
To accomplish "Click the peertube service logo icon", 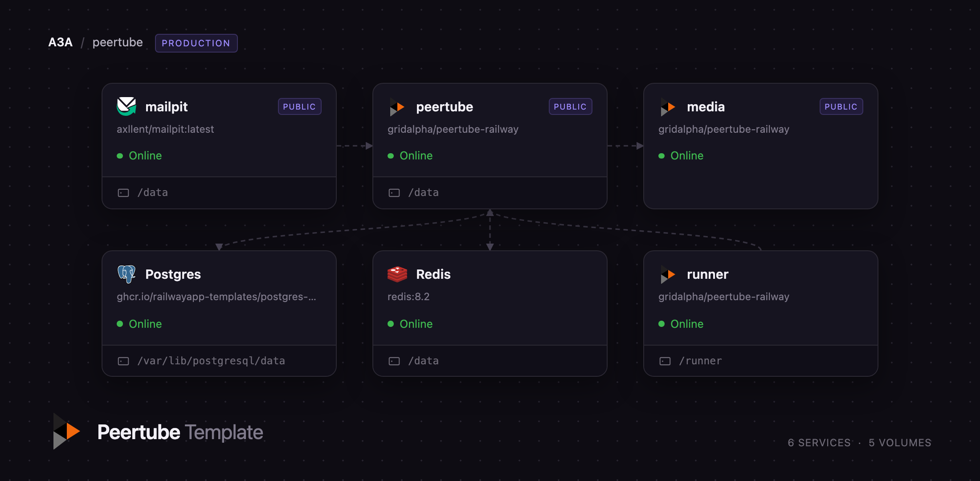I will coord(397,107).
